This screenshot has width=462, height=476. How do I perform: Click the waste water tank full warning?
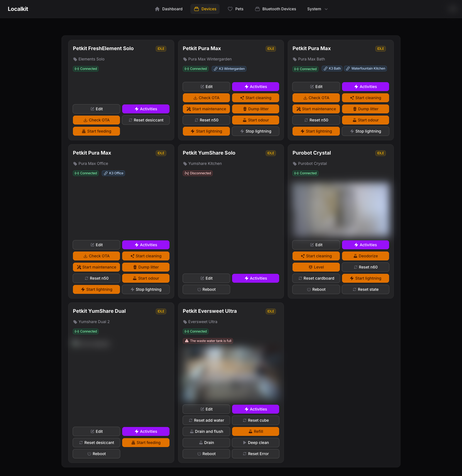click(x=208, y=341)
